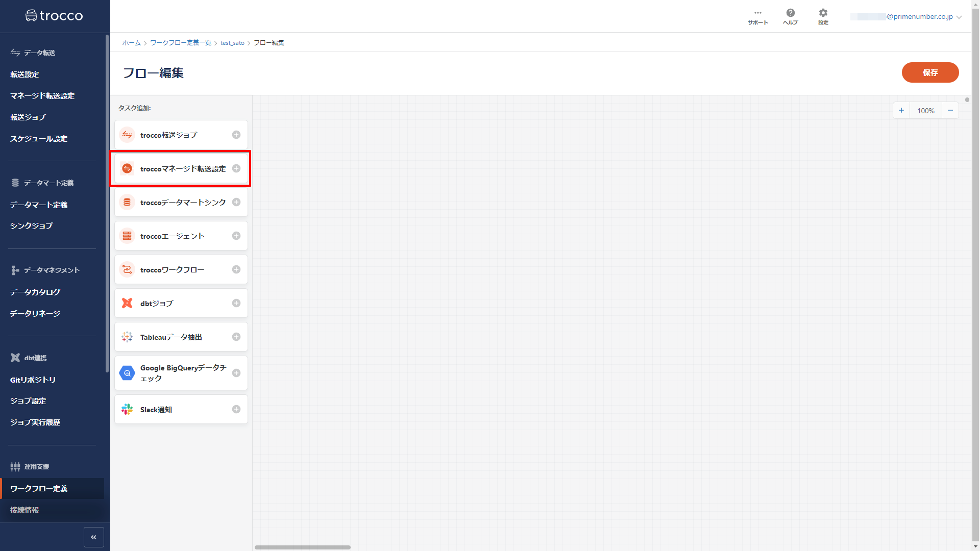Zoom in canvas with plus button
Viewport: 980px width, 551px height.
pos(901,110)
